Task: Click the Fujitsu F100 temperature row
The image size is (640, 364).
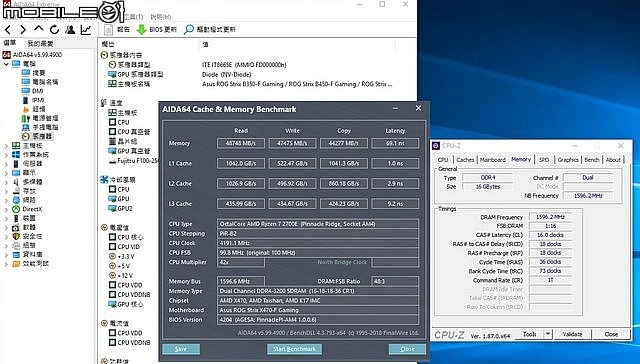Action: (x=134, y=161)
